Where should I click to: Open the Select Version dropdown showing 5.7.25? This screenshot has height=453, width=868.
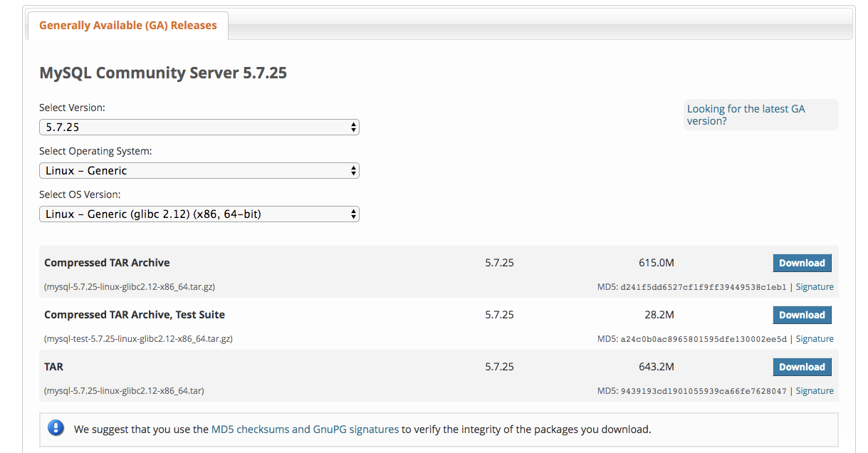199,127
